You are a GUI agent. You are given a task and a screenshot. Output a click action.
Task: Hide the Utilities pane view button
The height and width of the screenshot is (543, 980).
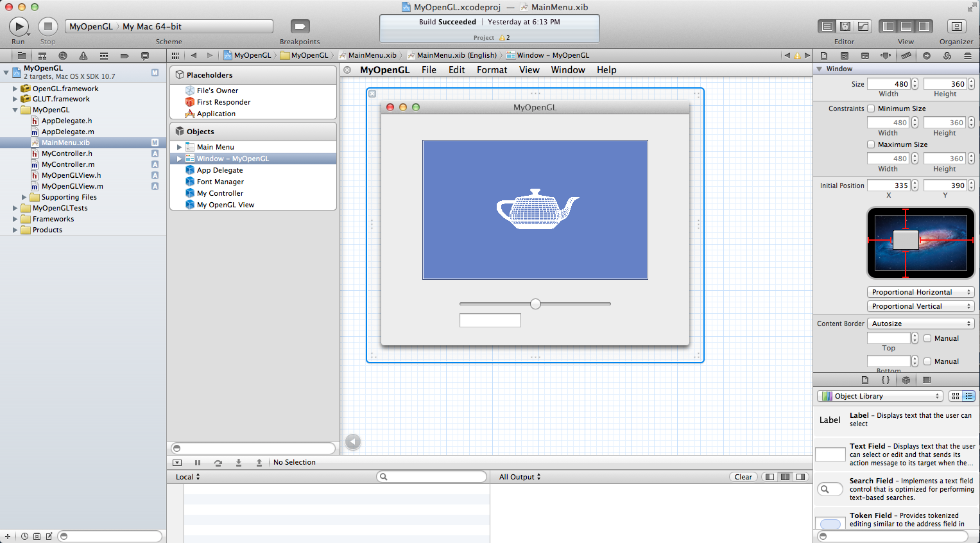pos(924,26)
